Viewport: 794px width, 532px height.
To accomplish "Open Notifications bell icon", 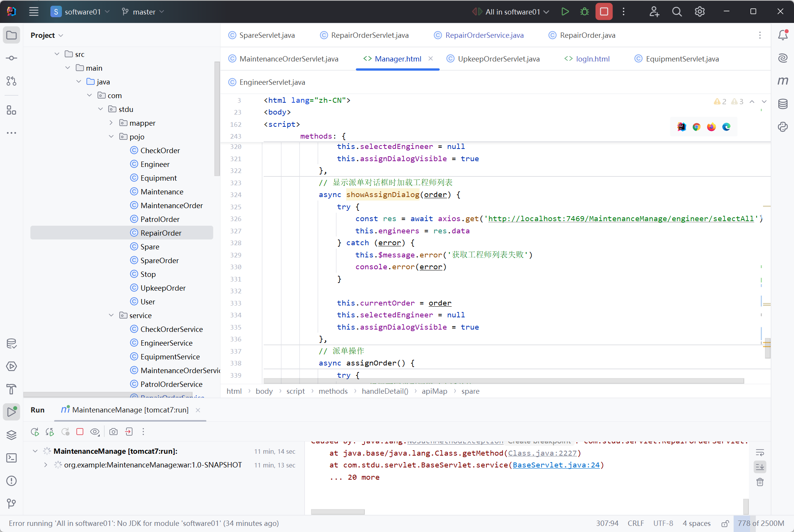I will [x=783, y=35].
